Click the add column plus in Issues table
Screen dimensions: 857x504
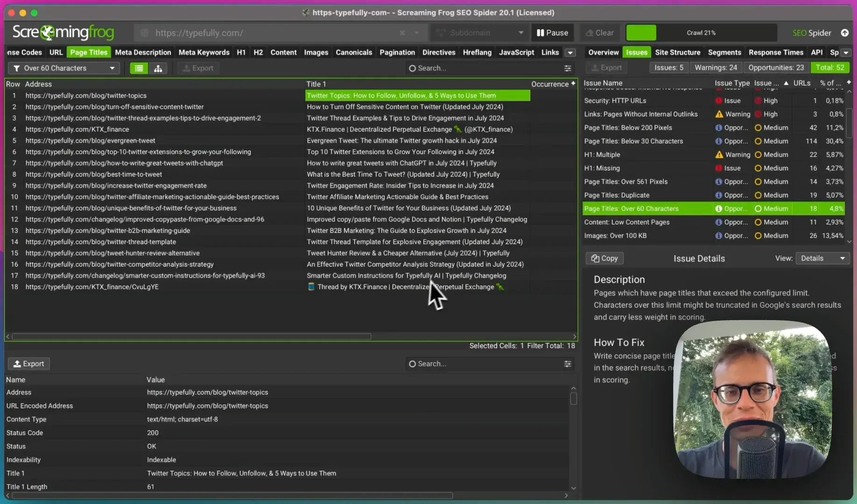coord(849,83)
